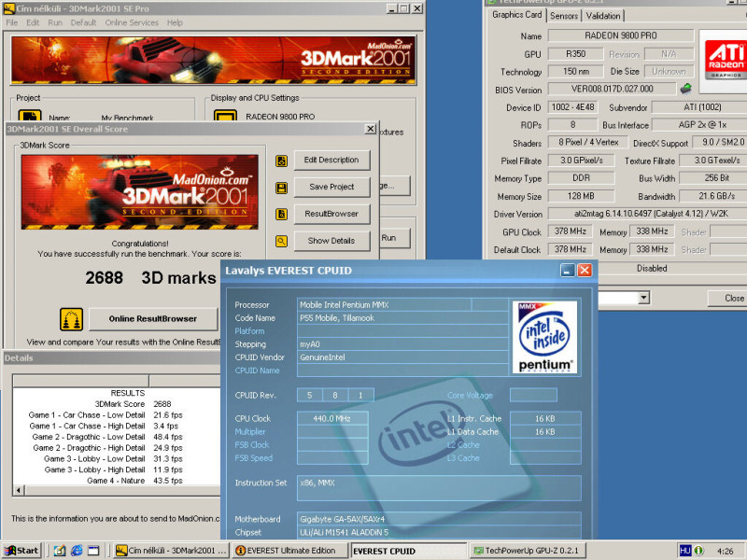Click the BIOS Version VER008.017D.027.000 field
The height and width of the screenshot is (560, 747).
[x=613, y=89]
